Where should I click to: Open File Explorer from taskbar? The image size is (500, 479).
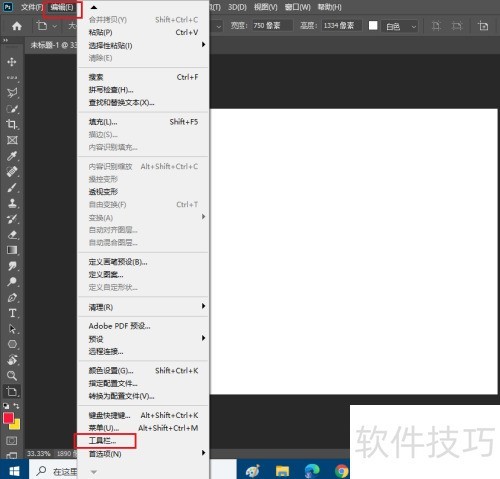[x=282, y=471]
